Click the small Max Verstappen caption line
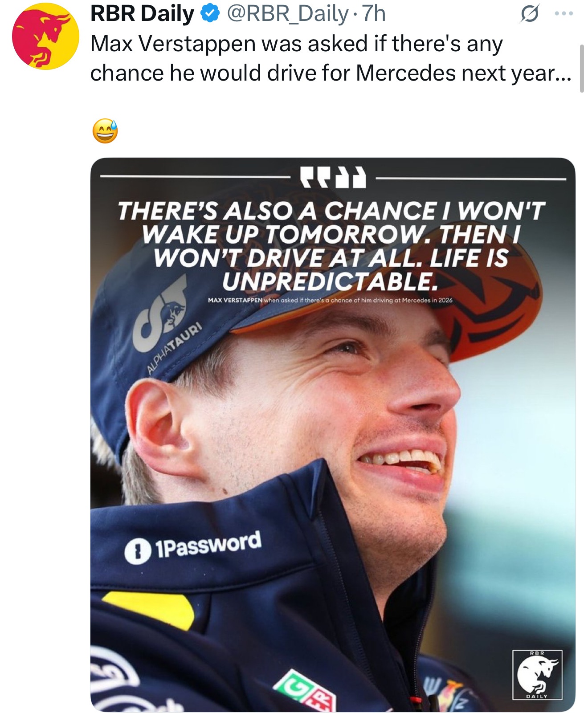The width and height of the screenshot is (588, 717). pos(330,300)
